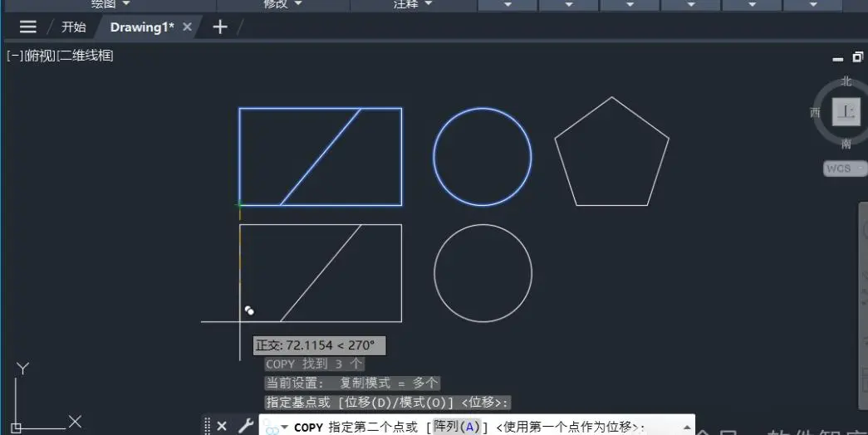Click the viewport restore icon at top right
The image size is (868, 435).
coord(857,57)
